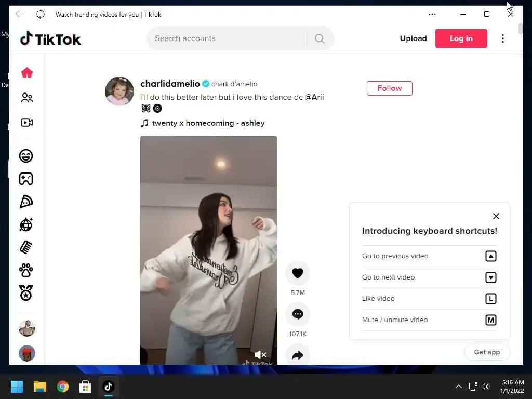Click the TikTok taskbar icon
532x399 pixels.
[108, 387]
